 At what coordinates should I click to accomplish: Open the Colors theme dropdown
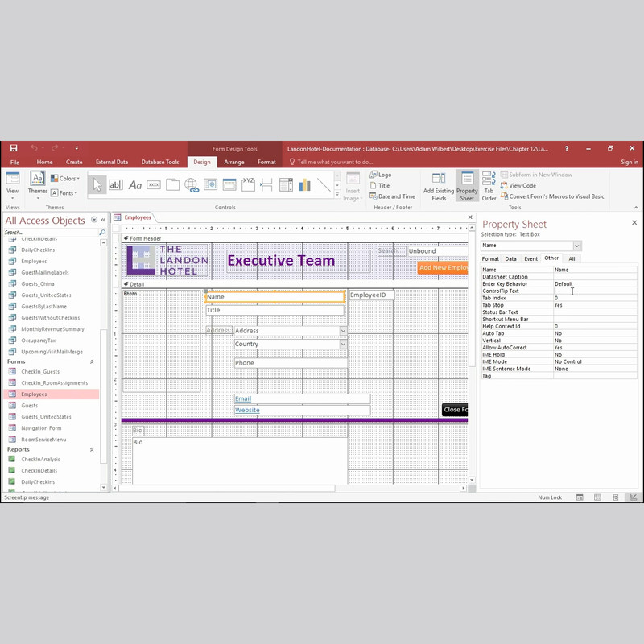[x=65, y=178]
